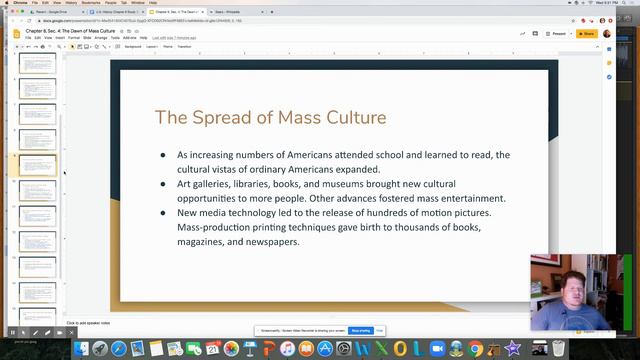The height and width of the screenshot is (360, 640).
Task: Open the zoom level dropdown arrow
Action: [64, 47]
